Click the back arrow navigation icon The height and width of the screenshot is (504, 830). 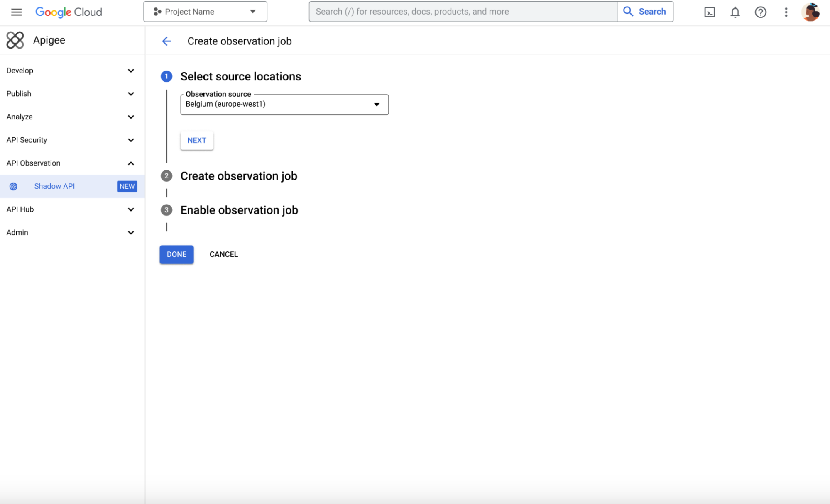[166, 40]
